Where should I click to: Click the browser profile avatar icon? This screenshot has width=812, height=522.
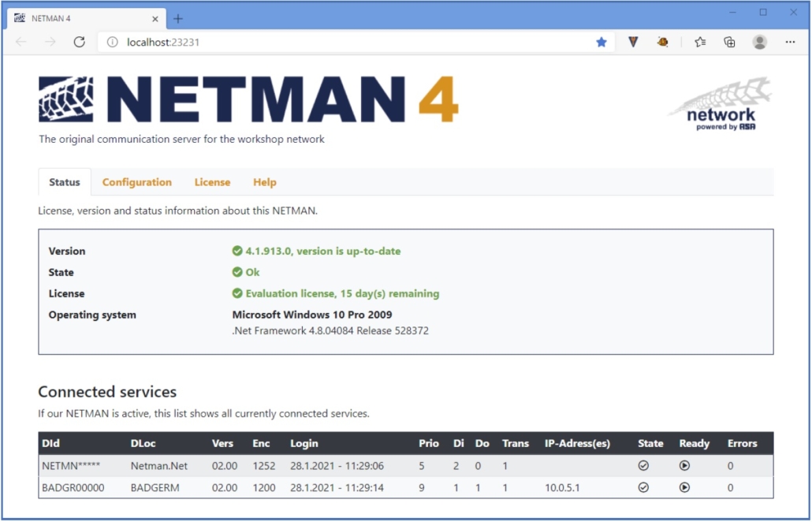[759, 42]
